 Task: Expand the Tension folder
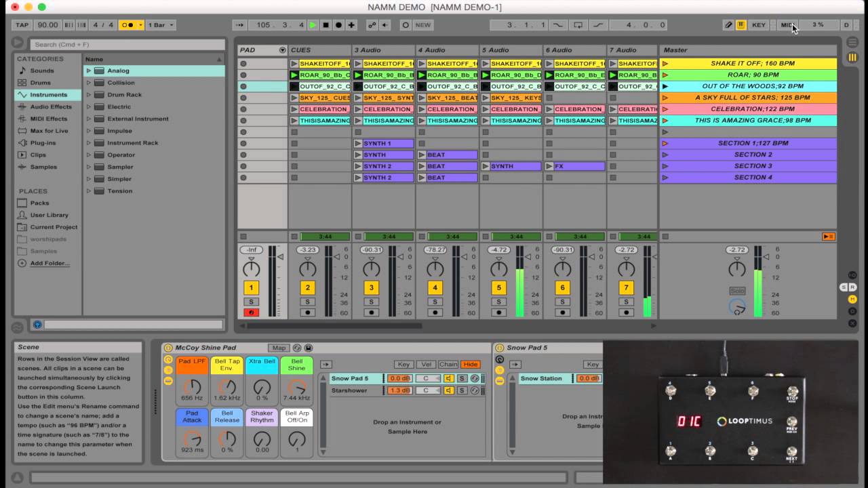[88, 191]
